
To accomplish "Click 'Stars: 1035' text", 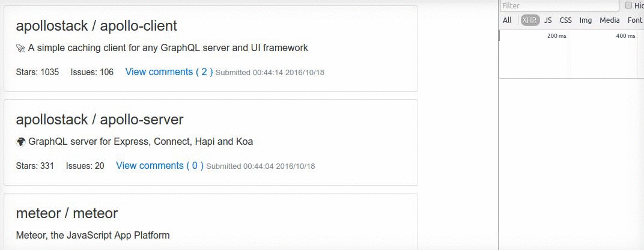I will click(x=37, y=72).
